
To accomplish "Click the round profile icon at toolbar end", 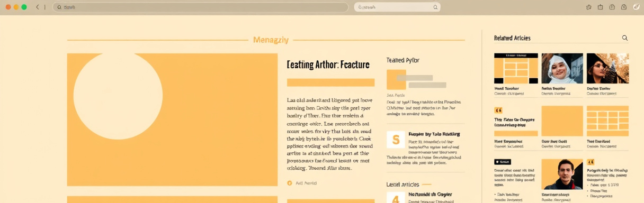I will (636, 7).
